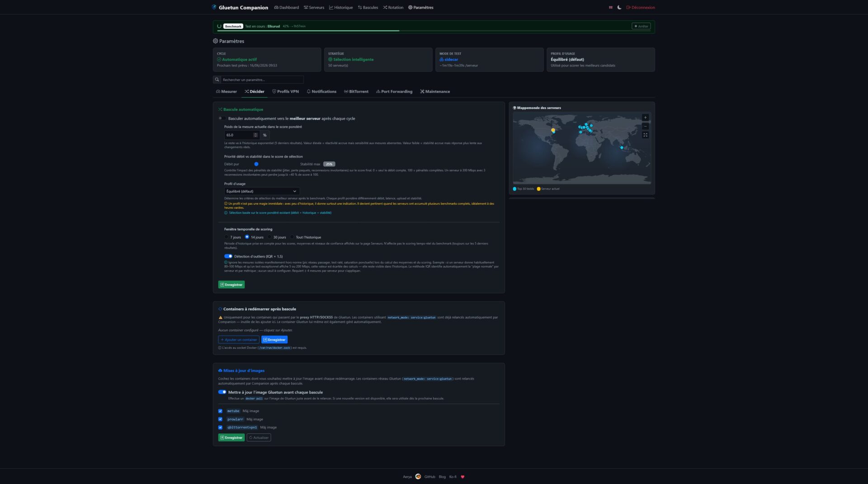Switch to the Port Forwarding tab
Image resolution: width=868 pixels, height=484 pixels.
[x=394, y=91]
